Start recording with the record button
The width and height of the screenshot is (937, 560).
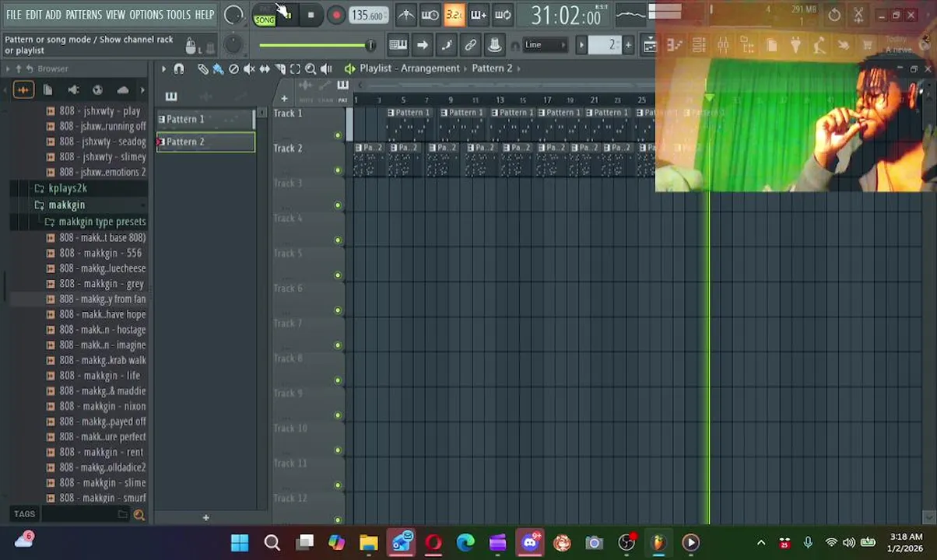pos(336,15)
